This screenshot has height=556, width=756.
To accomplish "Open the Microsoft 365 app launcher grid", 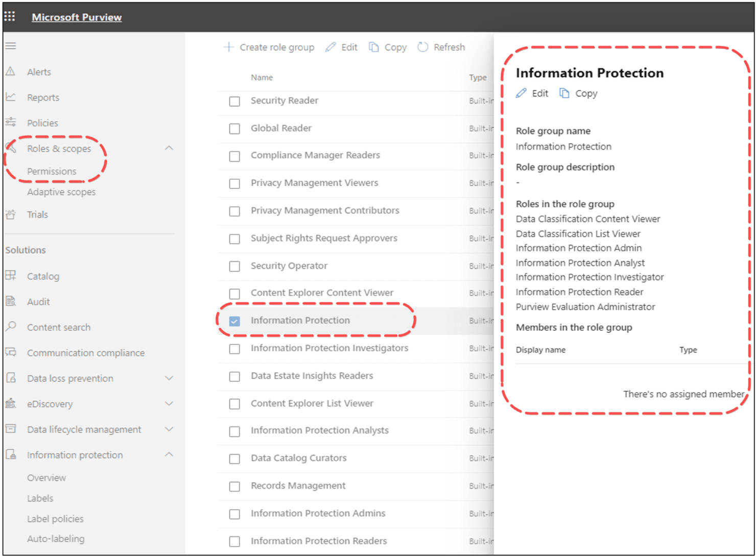I will [x=10, y=16].
